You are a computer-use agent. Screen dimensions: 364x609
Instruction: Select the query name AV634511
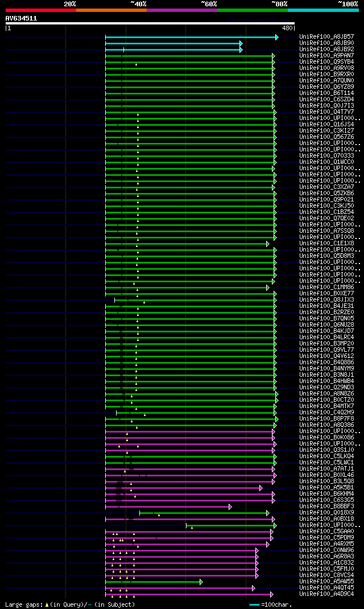point(22,18)
